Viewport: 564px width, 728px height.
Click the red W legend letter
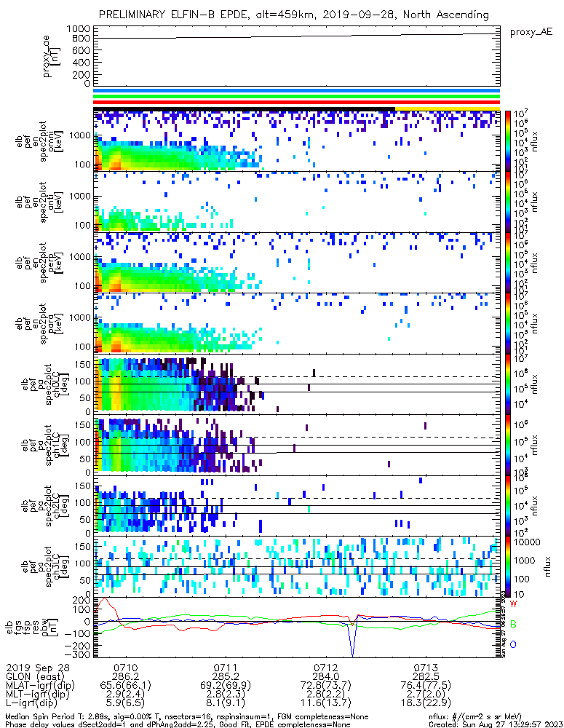[x=514, y=604]
